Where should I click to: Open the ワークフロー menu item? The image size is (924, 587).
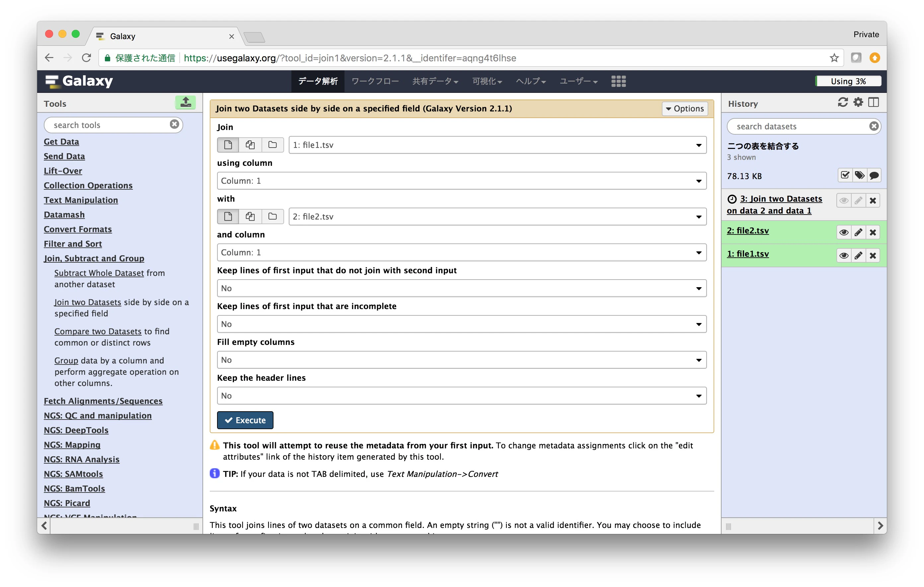coord(375,81)
